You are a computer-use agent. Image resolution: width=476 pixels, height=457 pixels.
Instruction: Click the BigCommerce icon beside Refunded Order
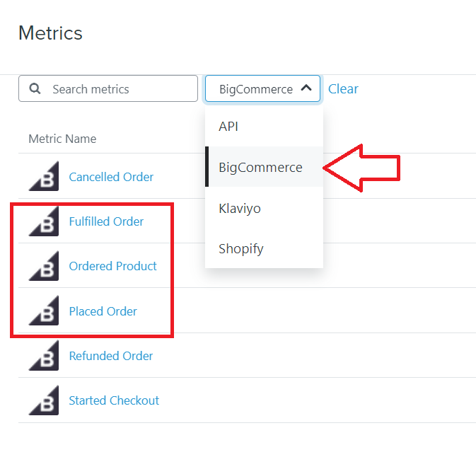(x=44, y=355)
